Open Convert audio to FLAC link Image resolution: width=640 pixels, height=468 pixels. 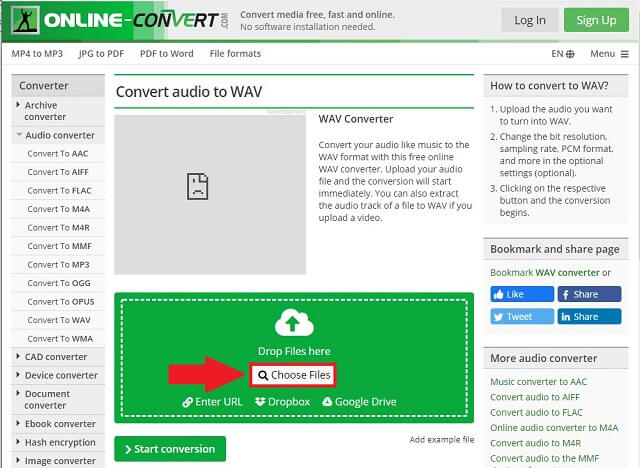coord(536,413)
